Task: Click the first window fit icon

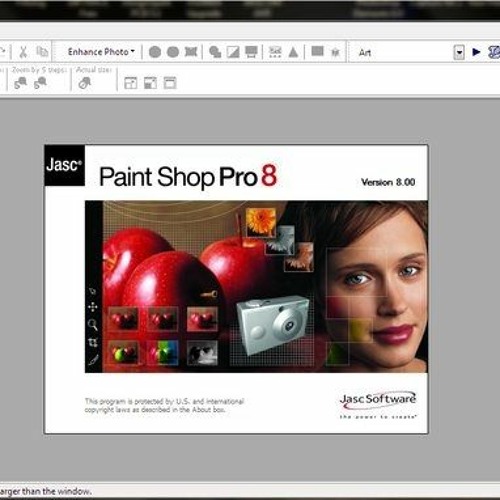Action: [x=130, y=83]
